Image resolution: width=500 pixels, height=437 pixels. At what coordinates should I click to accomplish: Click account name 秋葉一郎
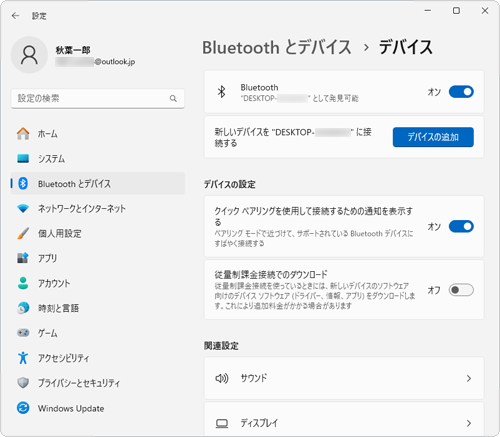[x=73, y=50]
